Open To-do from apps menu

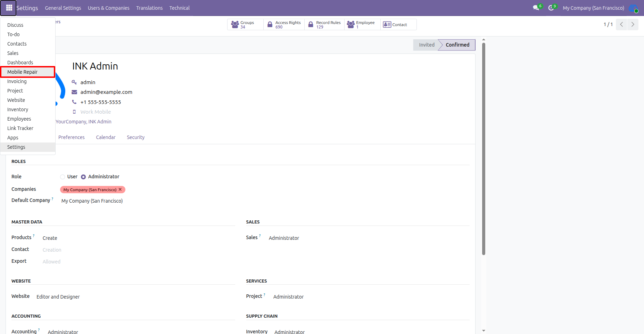28,34
